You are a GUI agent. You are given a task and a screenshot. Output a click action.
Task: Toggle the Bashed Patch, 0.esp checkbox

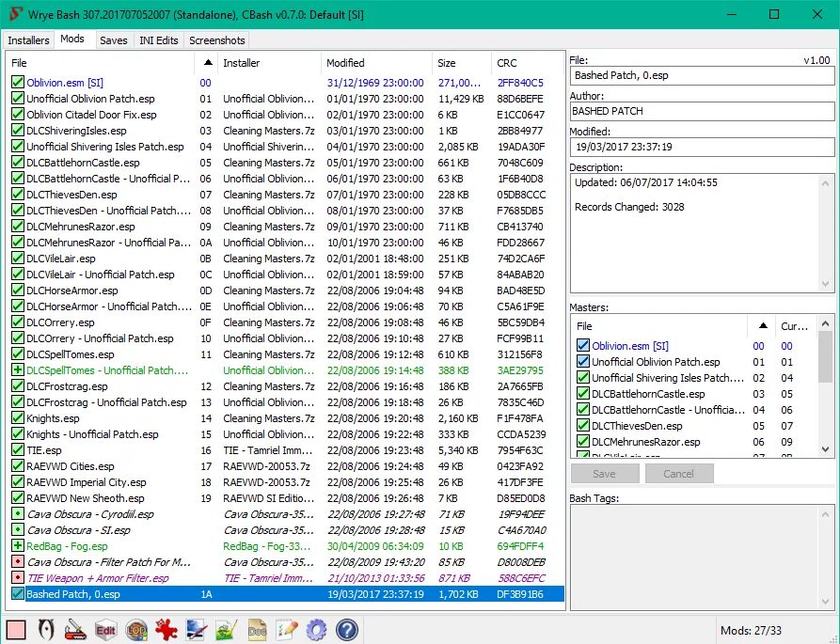click(x=18, y=593)
